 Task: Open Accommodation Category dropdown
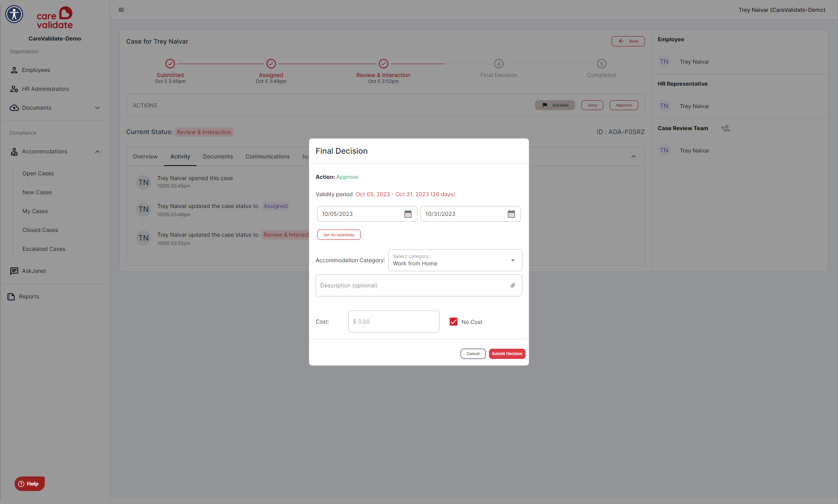(455, 260)
